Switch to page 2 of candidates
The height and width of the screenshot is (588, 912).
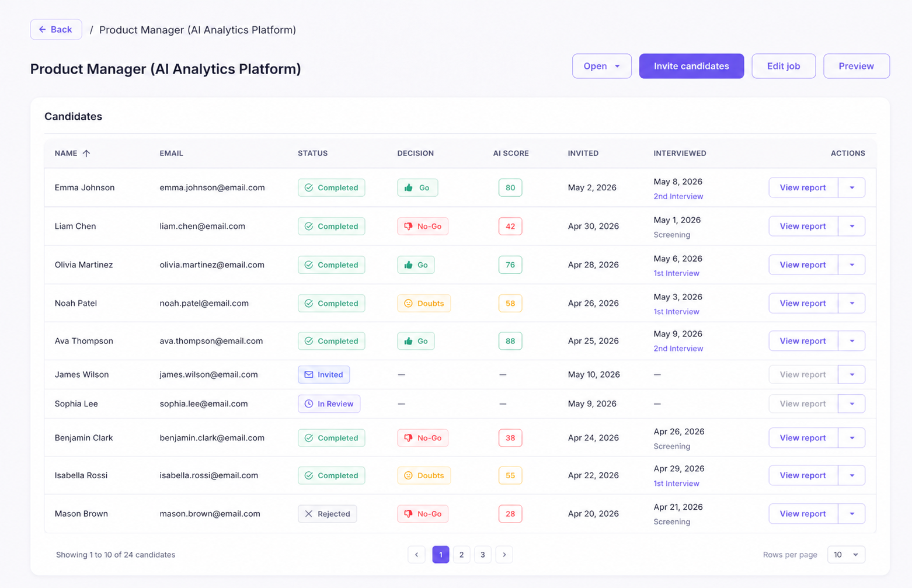coord(462,555)
